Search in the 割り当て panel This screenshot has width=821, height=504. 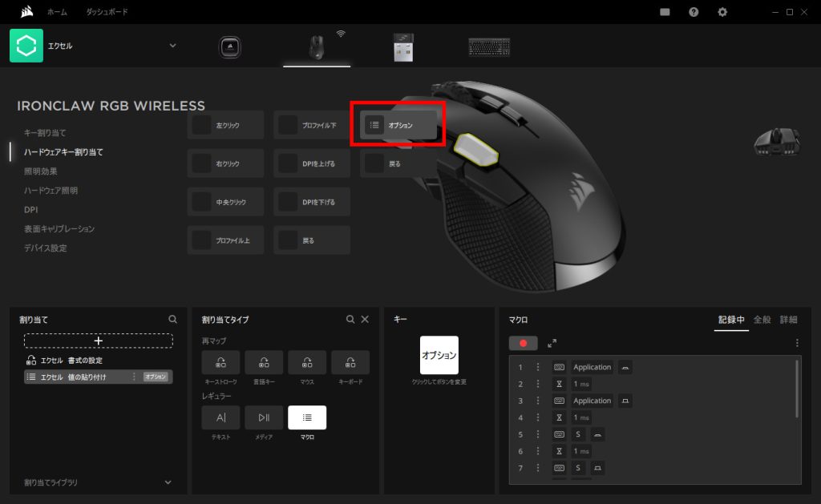click(x=173, y=319)
